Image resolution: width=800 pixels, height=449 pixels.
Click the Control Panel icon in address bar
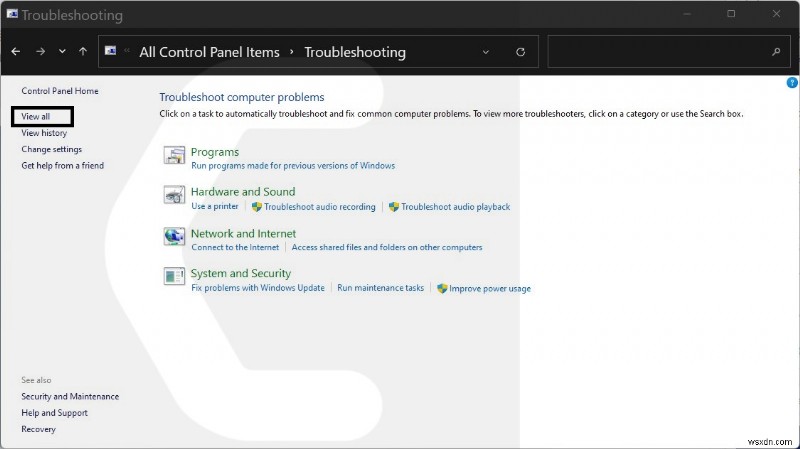coord(110,51)
